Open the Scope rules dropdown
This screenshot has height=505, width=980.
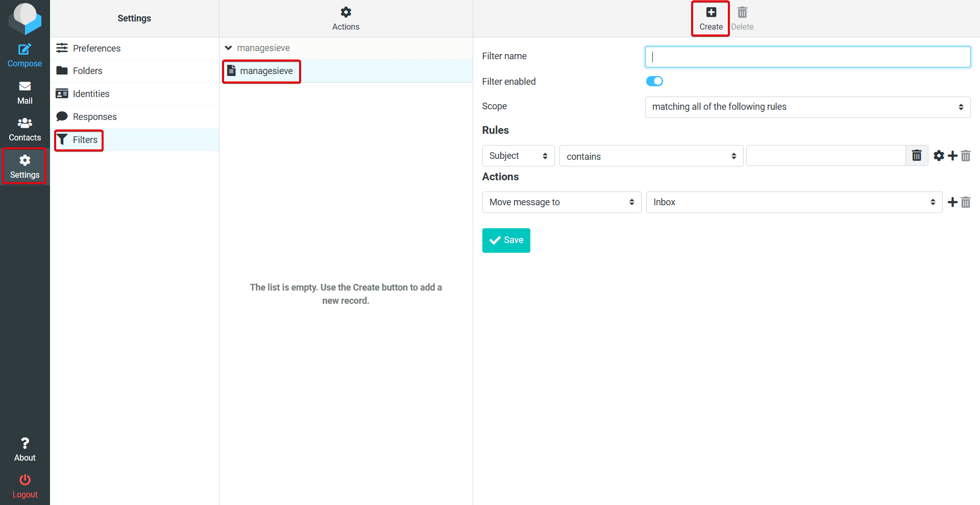tap(807, 107)
